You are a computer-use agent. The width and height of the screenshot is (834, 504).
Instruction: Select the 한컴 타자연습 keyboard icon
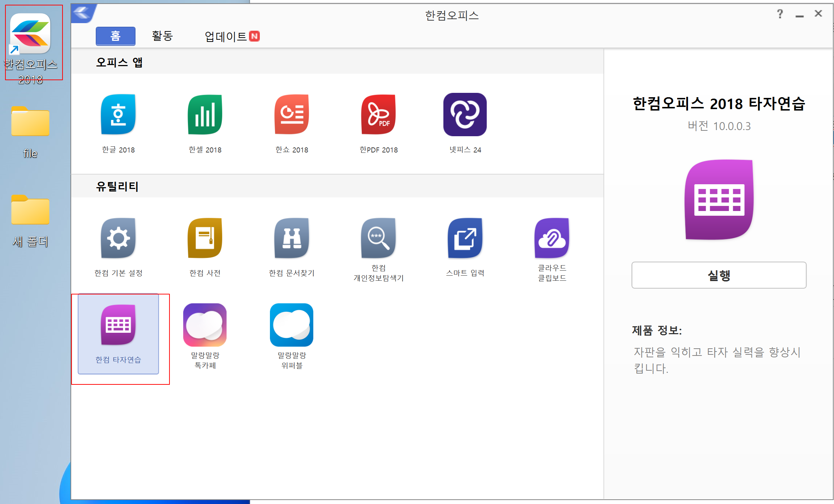(x=118, y=325)
